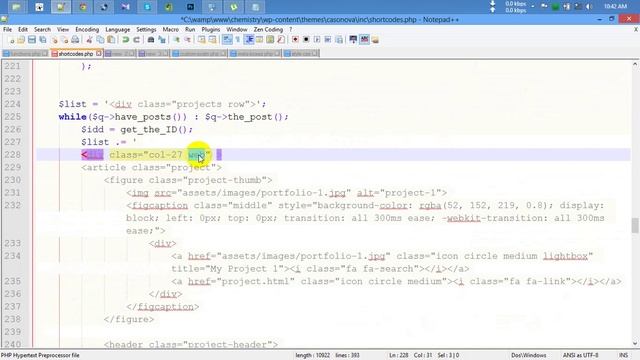The height and width of the screenshot is (360, 640).
Task: Close the shortcodes.php tab with its X
Action: point(99,53)
